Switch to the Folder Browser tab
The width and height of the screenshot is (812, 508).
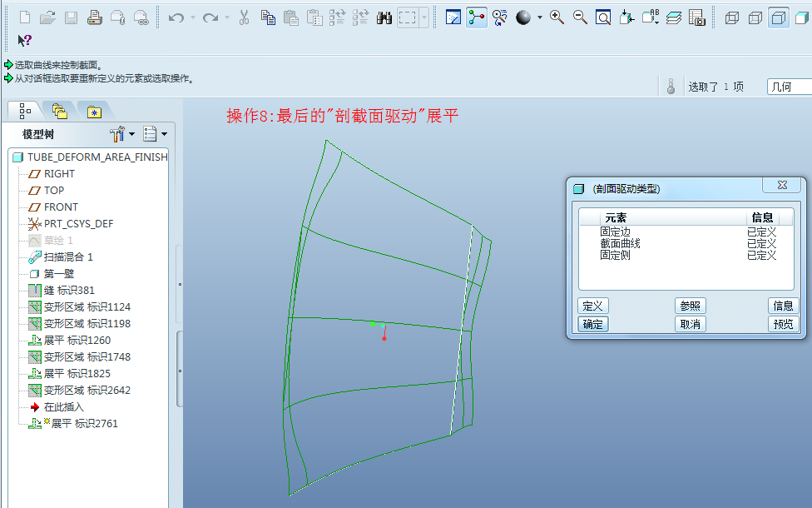(60, 111)
